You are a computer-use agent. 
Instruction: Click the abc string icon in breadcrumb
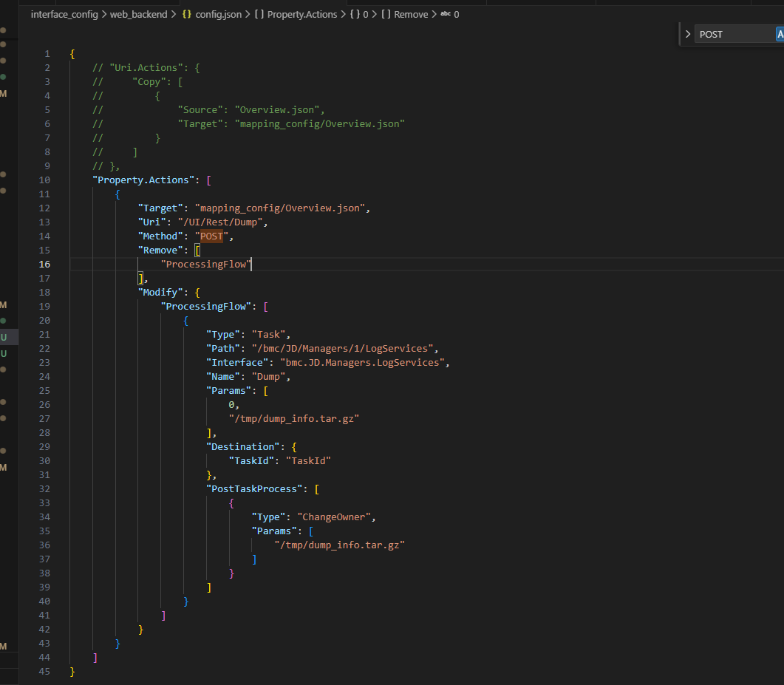pos(445,14)
